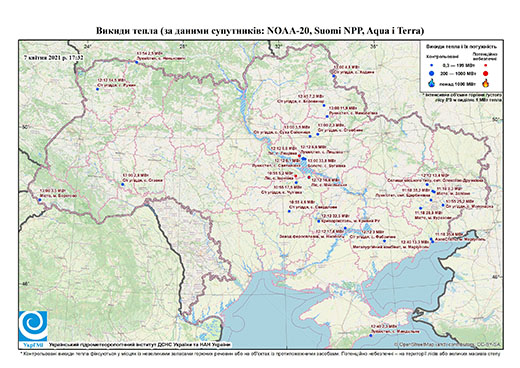Image resolution: width=520 pixels, height=368 pixels.
Task: Click the 'Контрольовані' legend column header
Action: pyautogui.click(x=443, y=57)
